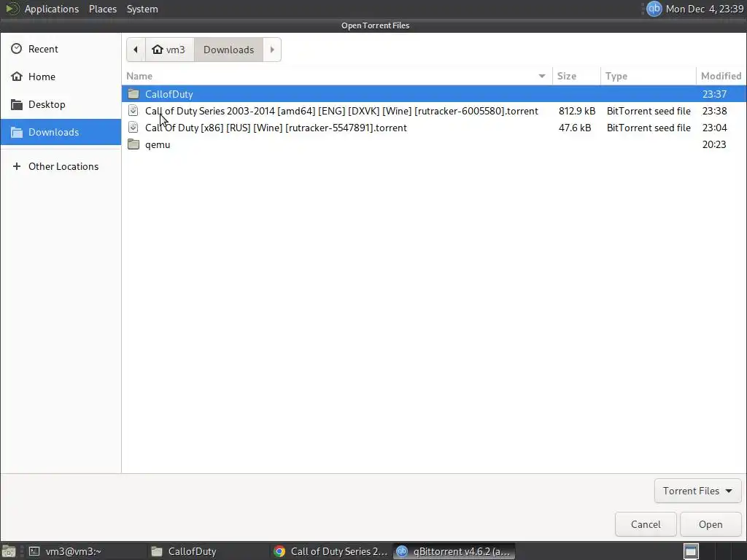Select the qemu folder name text

158,145
